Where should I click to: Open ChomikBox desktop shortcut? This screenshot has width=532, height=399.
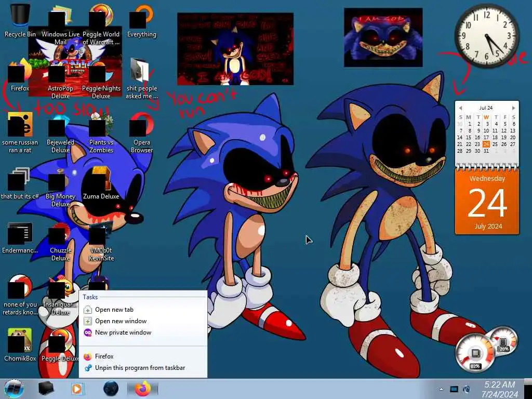click(20, 345)
